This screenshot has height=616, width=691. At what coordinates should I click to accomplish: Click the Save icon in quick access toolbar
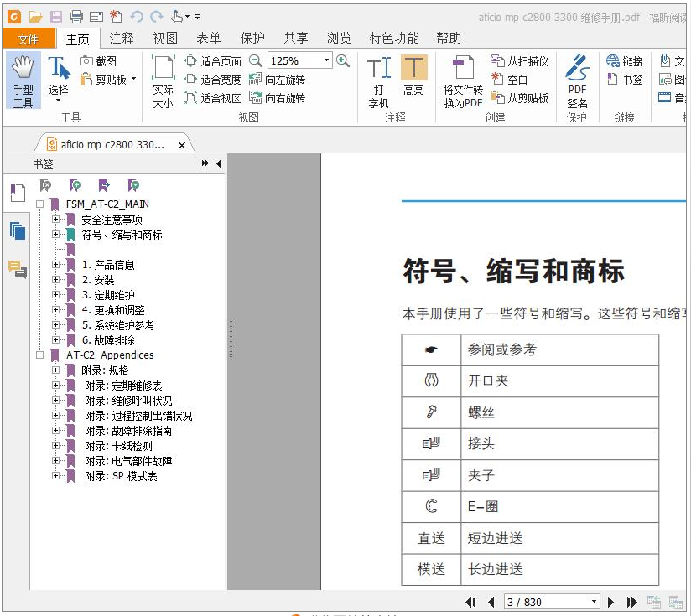(56, 17)
